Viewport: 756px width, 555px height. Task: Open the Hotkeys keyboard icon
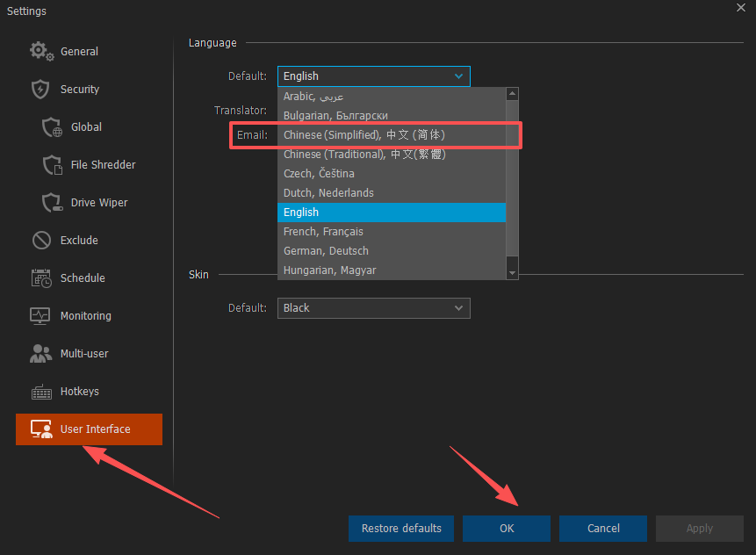point(41,392)
